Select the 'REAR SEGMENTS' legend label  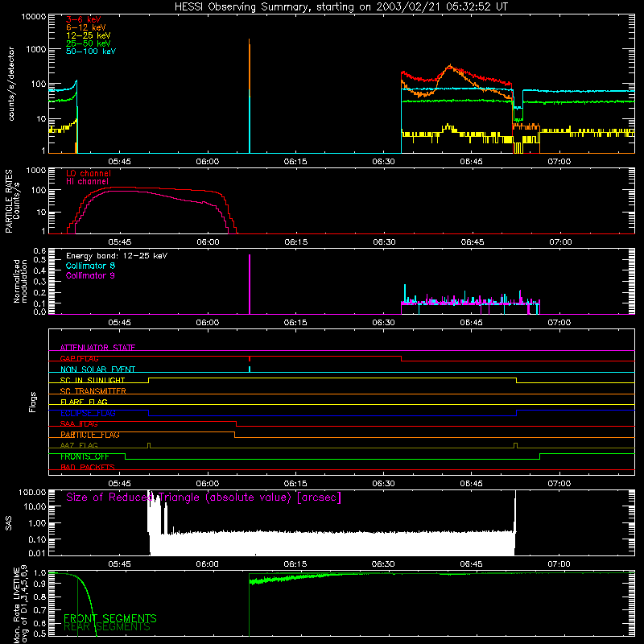pyautogui.click(x=107, y=627)
